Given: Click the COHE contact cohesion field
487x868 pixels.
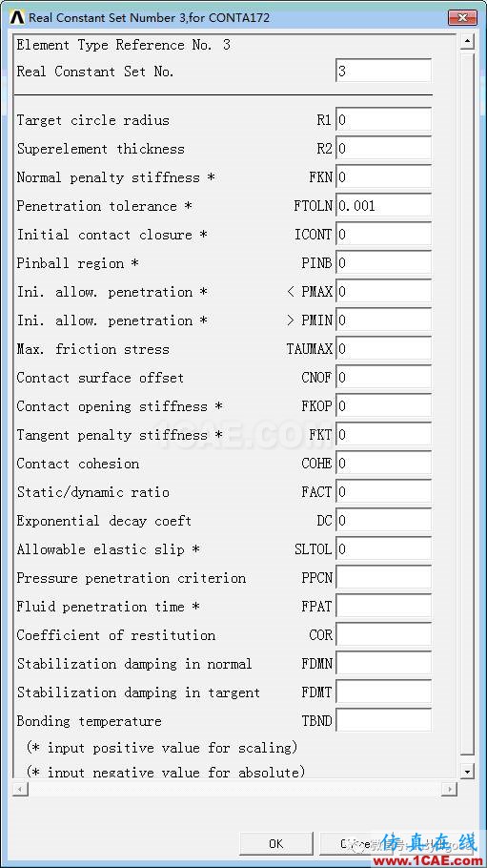Looking at the screenshot, I should [x=383, y=464].
